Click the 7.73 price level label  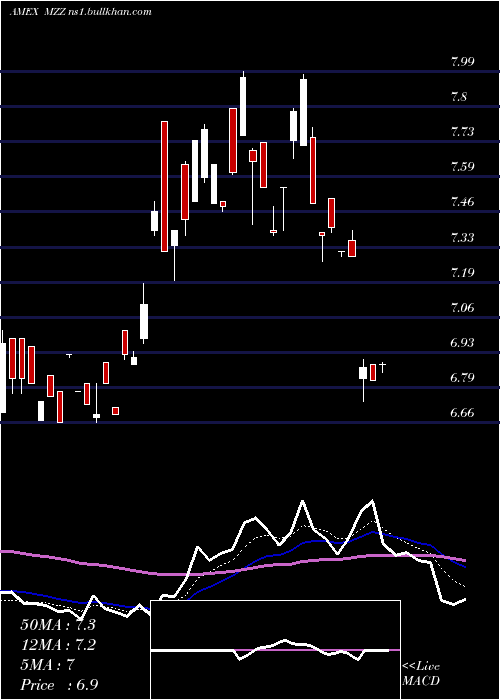pos(462,132)
